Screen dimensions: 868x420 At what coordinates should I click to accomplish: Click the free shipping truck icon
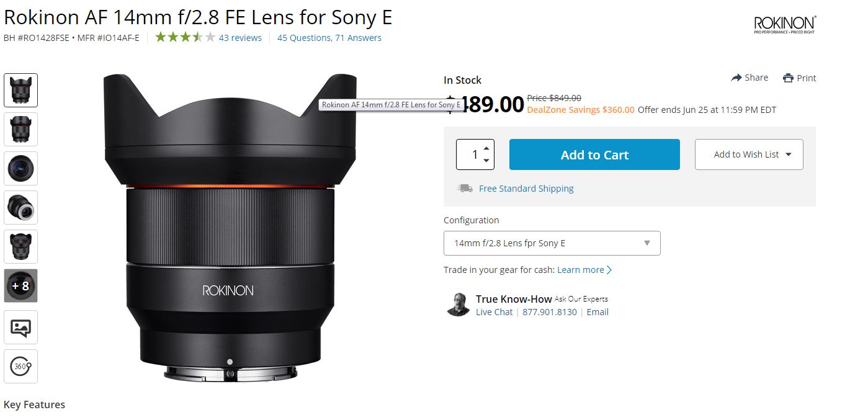(465, 188)
